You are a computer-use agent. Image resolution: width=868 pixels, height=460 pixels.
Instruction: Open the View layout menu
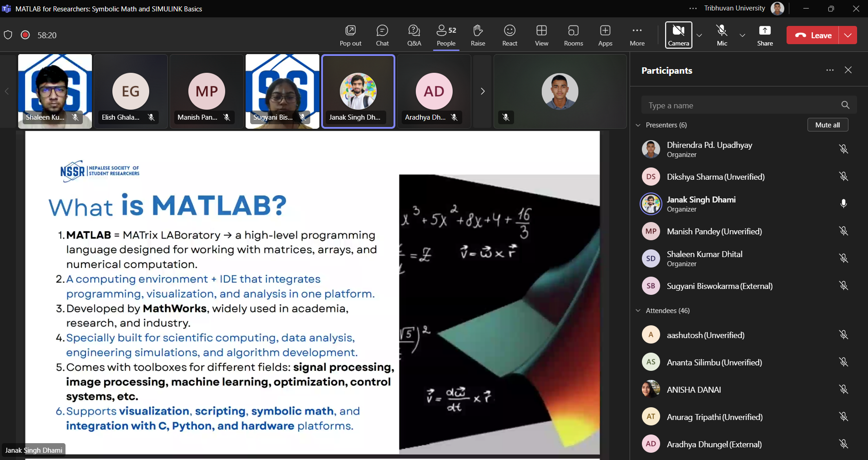(541, 35)
